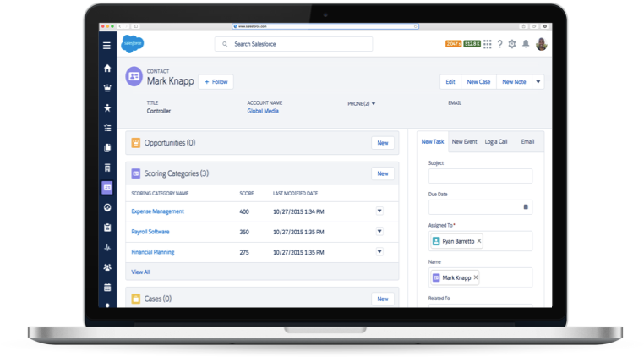Open Setup gear icon
The image size is (644, 357).
coord(512,44)
